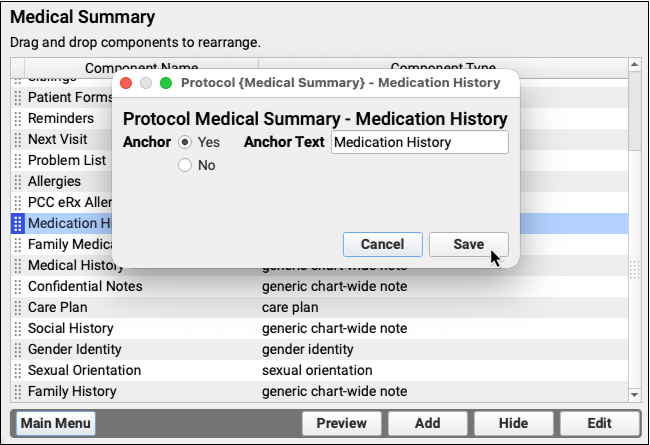Open the Main Menu

click(x=55, y=424)
